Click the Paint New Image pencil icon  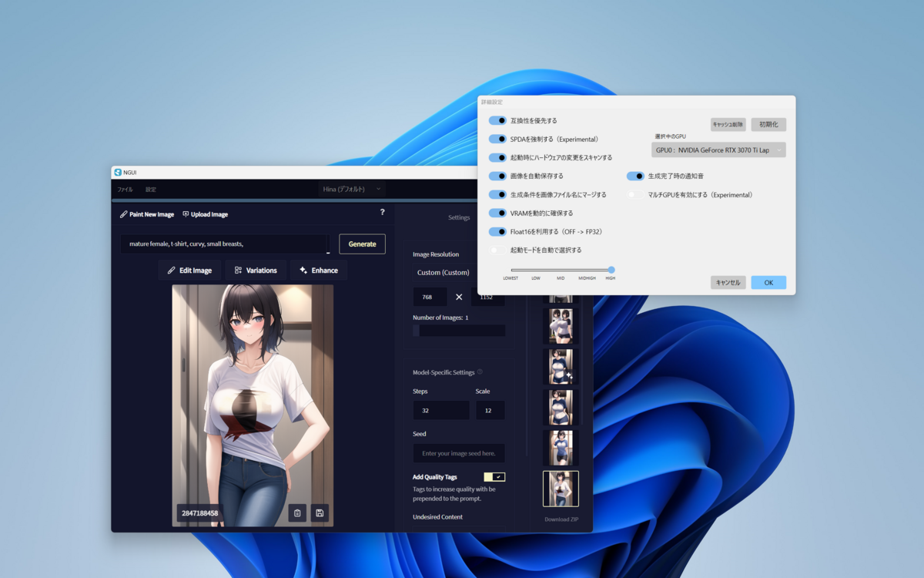(124, 214)
